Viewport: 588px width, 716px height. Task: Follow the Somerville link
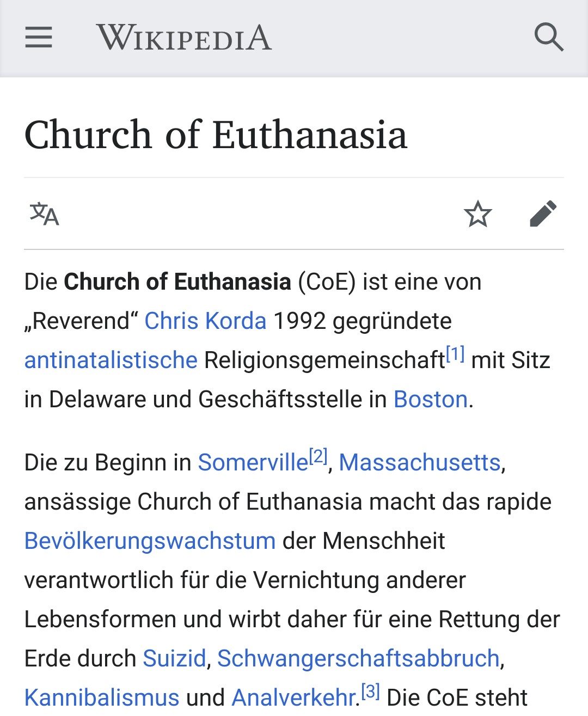point(253,462)
